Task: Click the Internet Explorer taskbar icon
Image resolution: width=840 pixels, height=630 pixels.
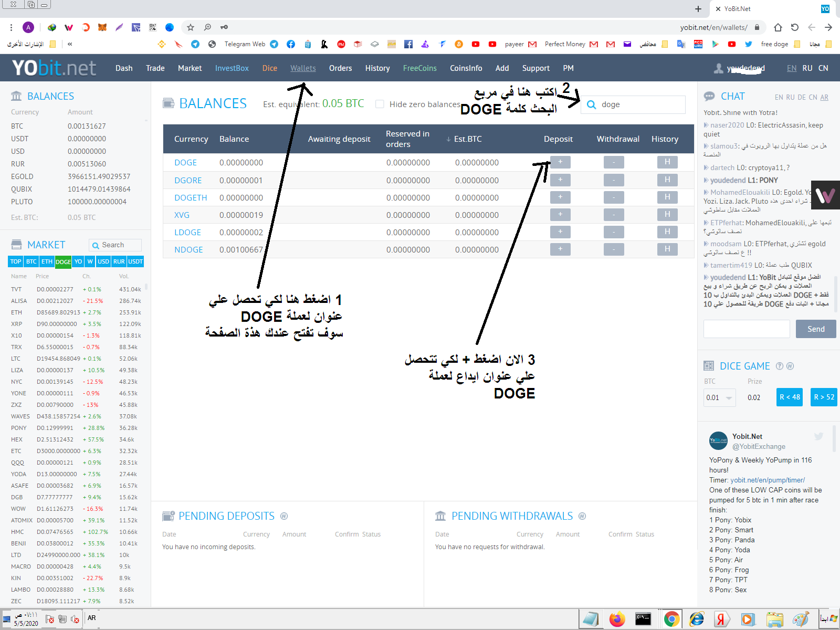Action: [x=697, y=619]
